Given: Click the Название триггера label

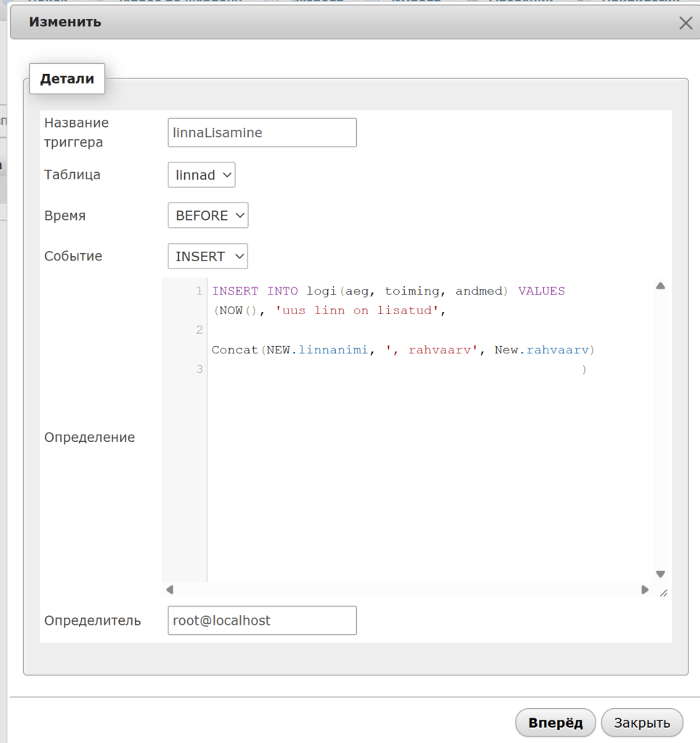Looking at the screenshot, I should click(x=76, y=132).
